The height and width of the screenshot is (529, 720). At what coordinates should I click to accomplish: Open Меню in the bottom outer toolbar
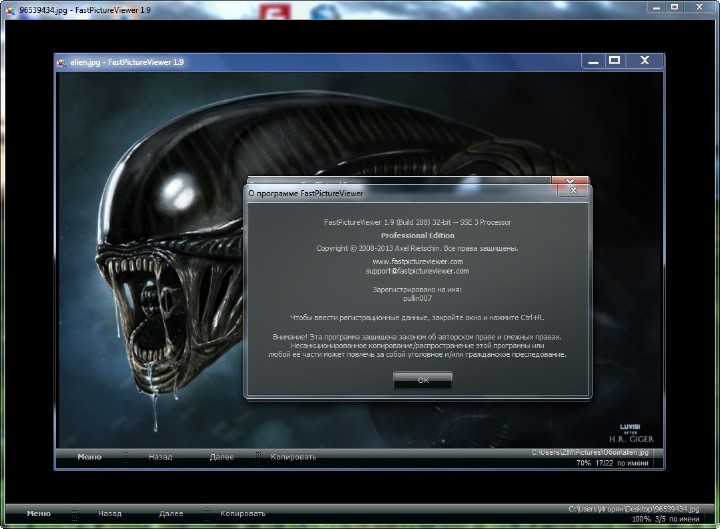[x=39, y=513]
